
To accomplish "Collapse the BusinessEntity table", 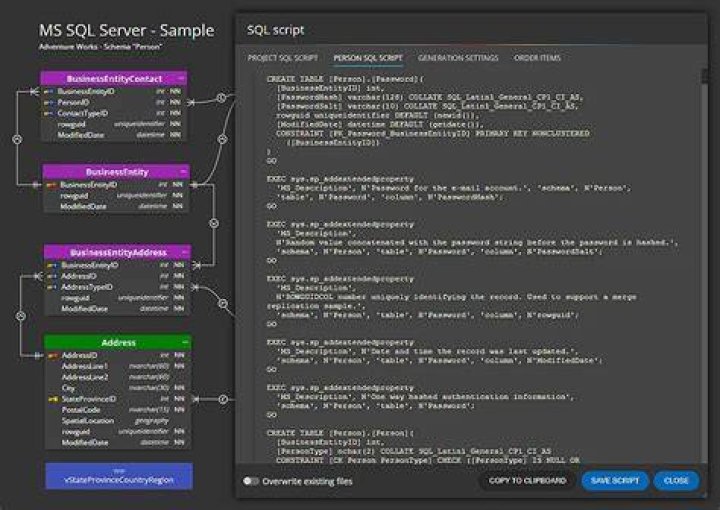I will pos(183,172).
